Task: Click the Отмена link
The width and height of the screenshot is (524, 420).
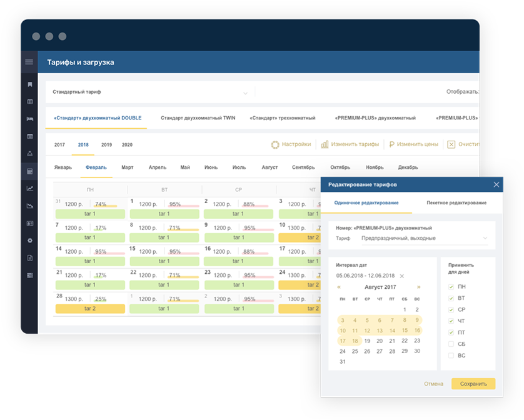Action: pos(433,384)
